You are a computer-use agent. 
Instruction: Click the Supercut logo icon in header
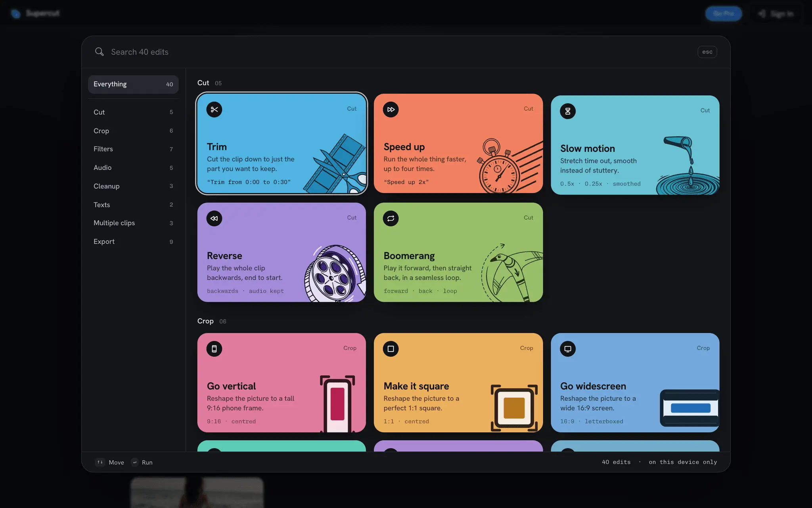15,13
